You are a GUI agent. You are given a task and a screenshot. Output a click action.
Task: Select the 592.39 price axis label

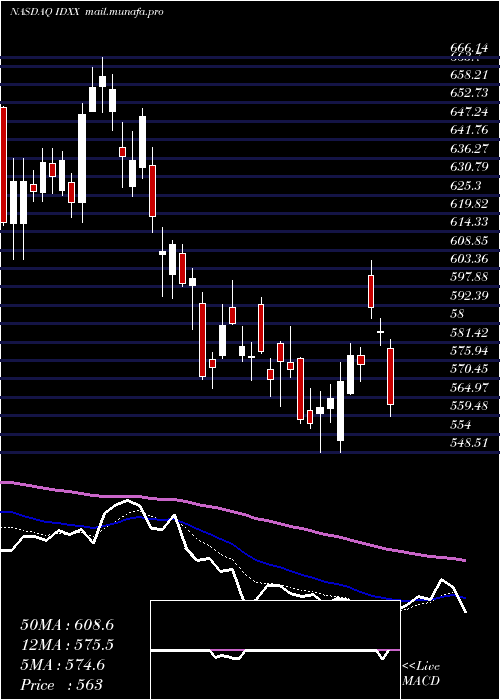coord(469,295)
